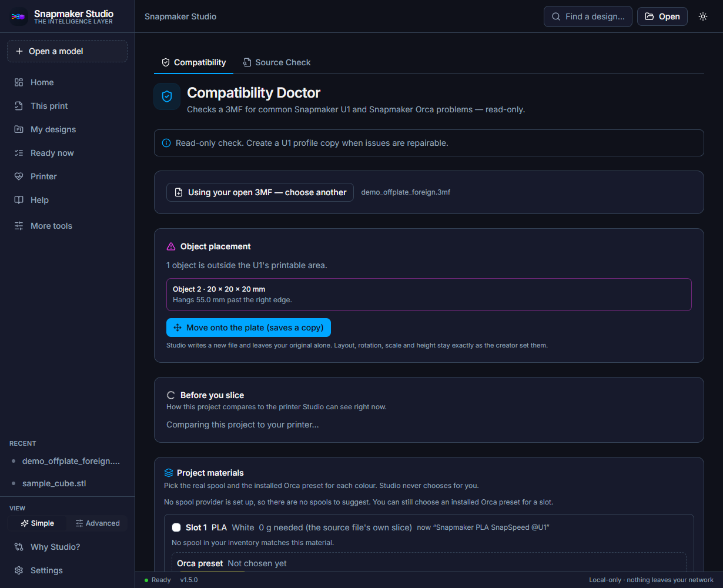723x588 pixels.
Task: Click the Snapmaker Studio logo icon
Action: [19, 16]
